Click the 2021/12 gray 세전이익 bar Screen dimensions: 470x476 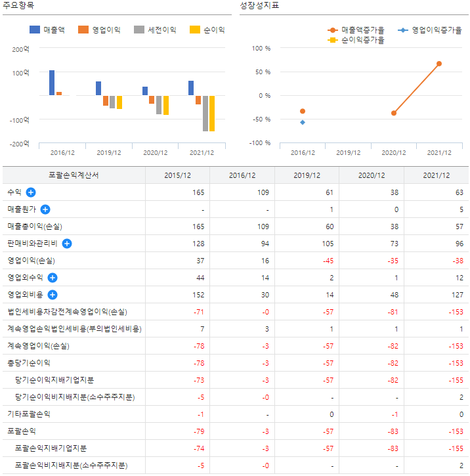(x=205, y=114)
